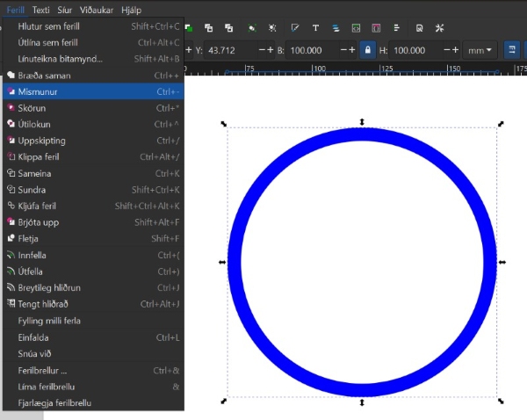Open the Document Properties toolbar icon
The height and width of the screenshot is (420, 527).
(420, 27)
